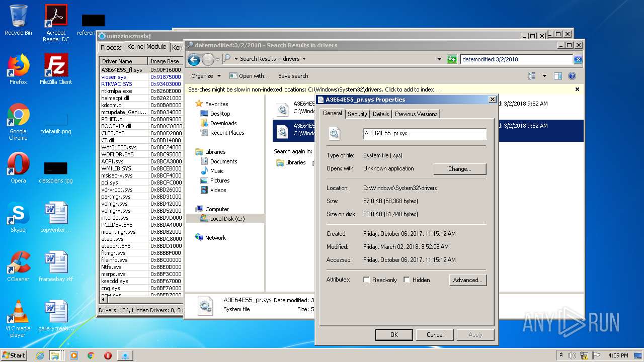The image size is (644, 362).
Task: Switch to the Details tab
Action: pos(381,114)
